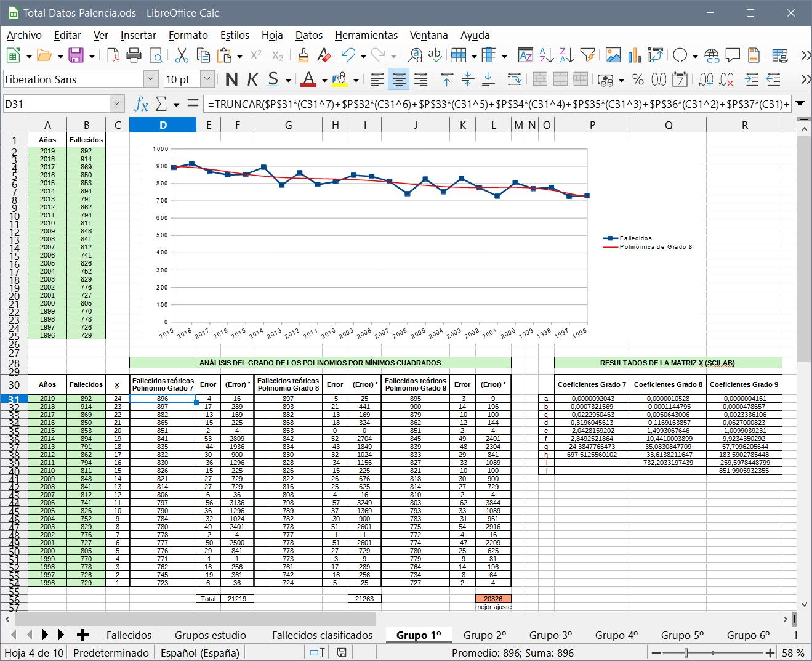This screenshot has width=812, height=661.
Task: Sort descending
Action: [x=567, y=56]
